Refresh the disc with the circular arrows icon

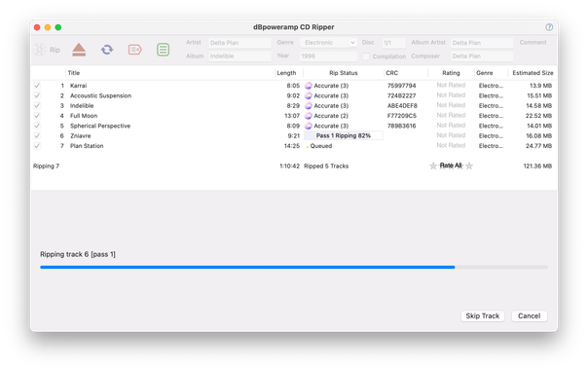(107, 50)
